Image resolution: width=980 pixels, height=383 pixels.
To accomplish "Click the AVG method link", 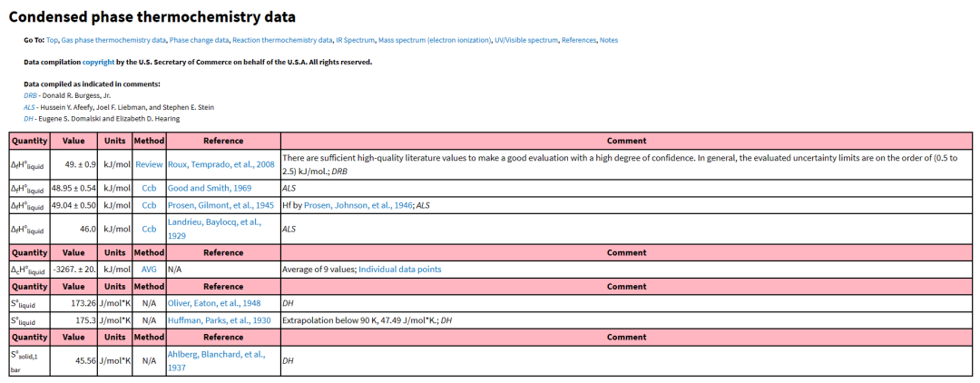I will [149, 270].
